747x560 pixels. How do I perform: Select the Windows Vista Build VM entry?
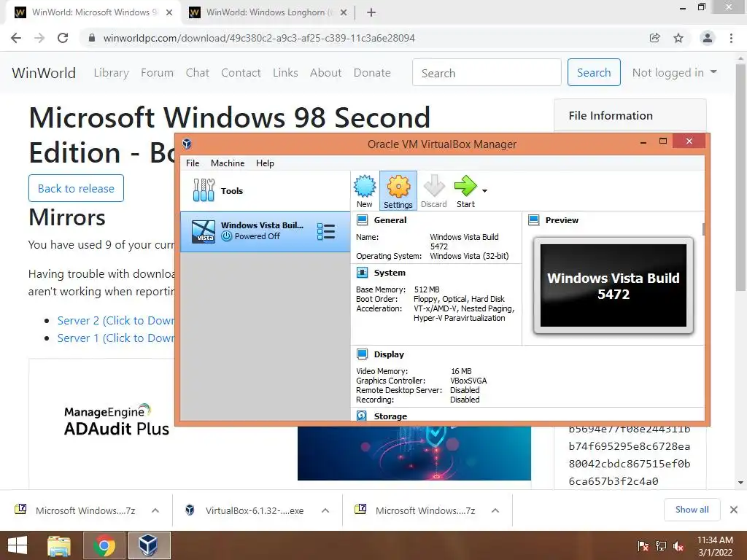point(265,231)
